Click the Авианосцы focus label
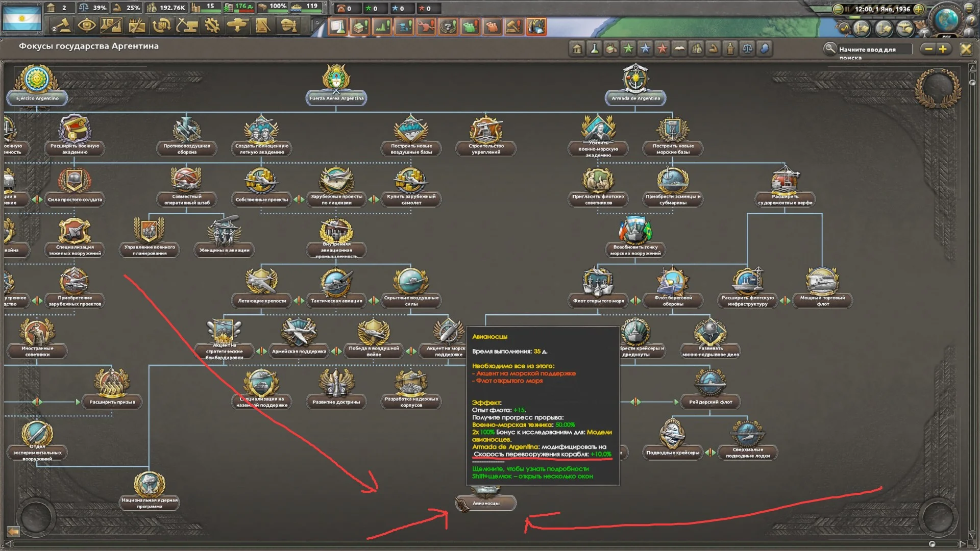 486,504
